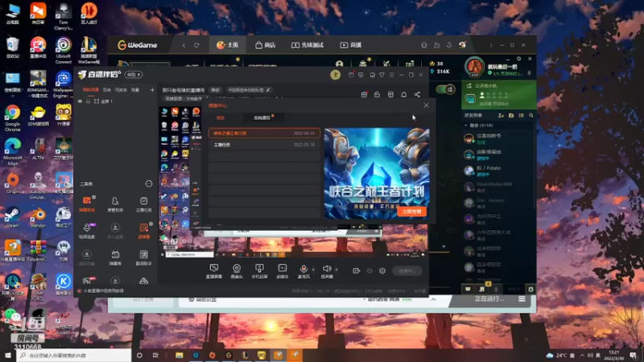Open streaming app settings gear
The height and width of the screenshot is (362, 644).
(382, 270)
